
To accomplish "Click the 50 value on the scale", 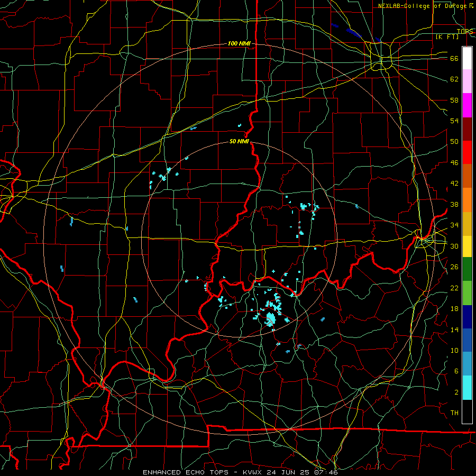I will point(454,142).
